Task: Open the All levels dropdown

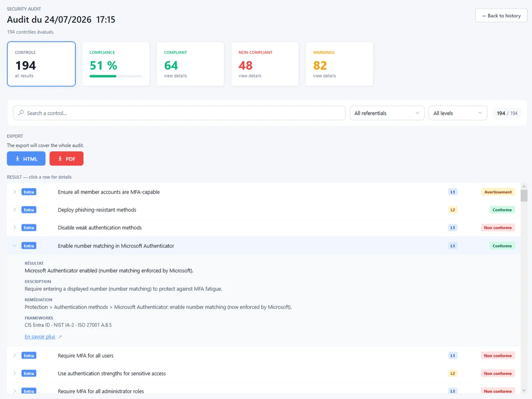Action: [458, 113]
